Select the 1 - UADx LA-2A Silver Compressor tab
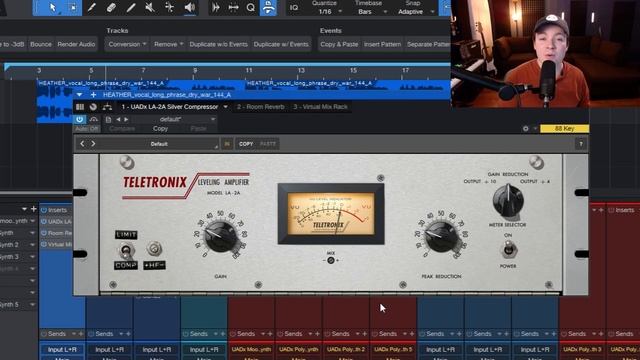The height and width of the screenshot is (360, 640). click(169, 107)
